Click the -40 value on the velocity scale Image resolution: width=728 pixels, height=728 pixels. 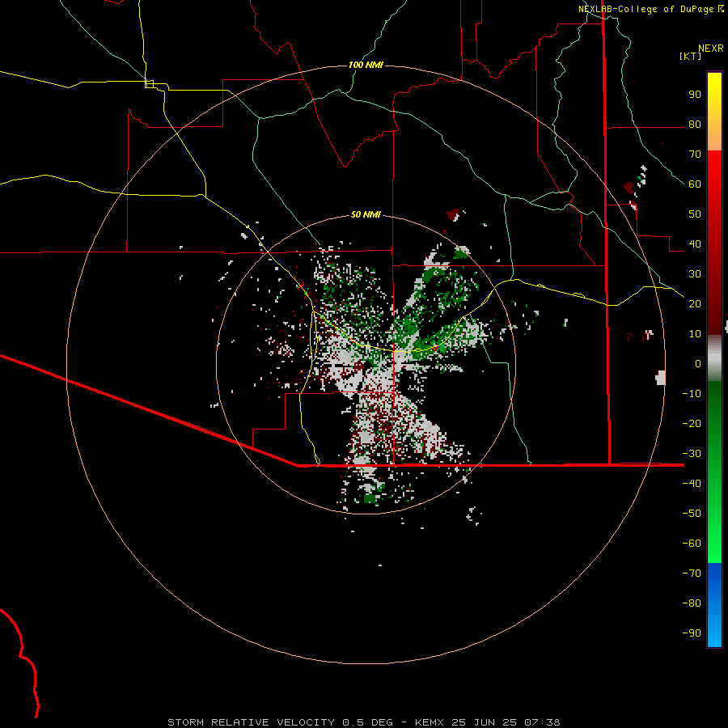(x=692, y=484)
